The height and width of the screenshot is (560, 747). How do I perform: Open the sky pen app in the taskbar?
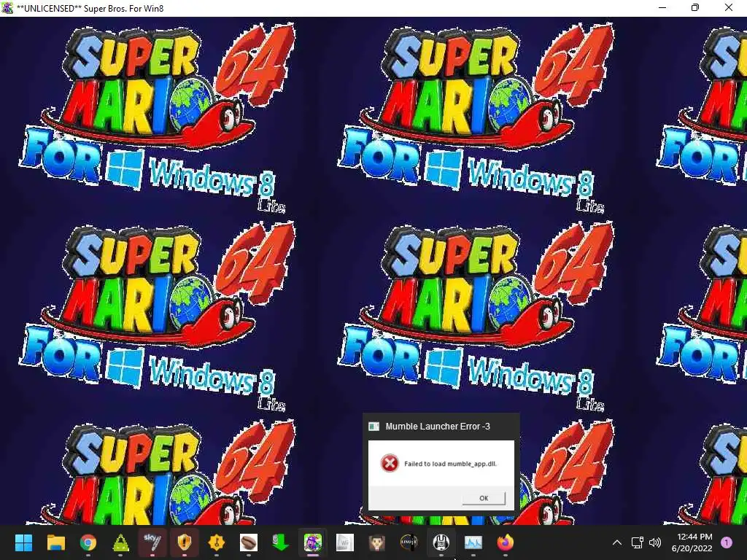pos(152,542)
